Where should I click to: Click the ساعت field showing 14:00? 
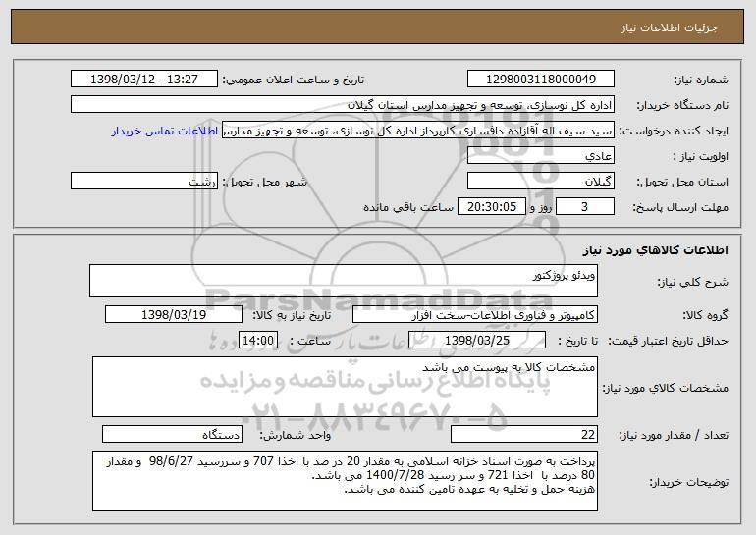click(x=258, y=341)
